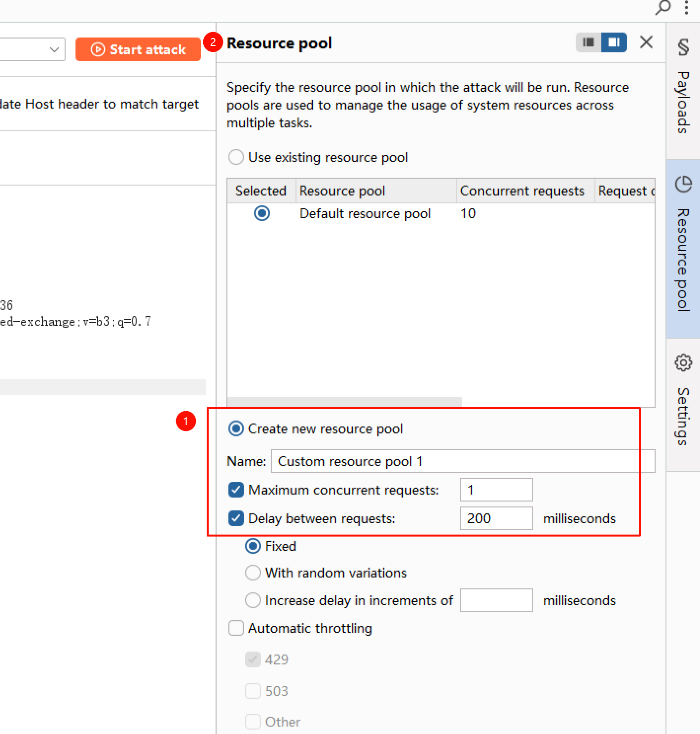Select Create new resource pool option
Viewport: 700px width, 734px height.
pyautogui.click(x=236, y=429)
